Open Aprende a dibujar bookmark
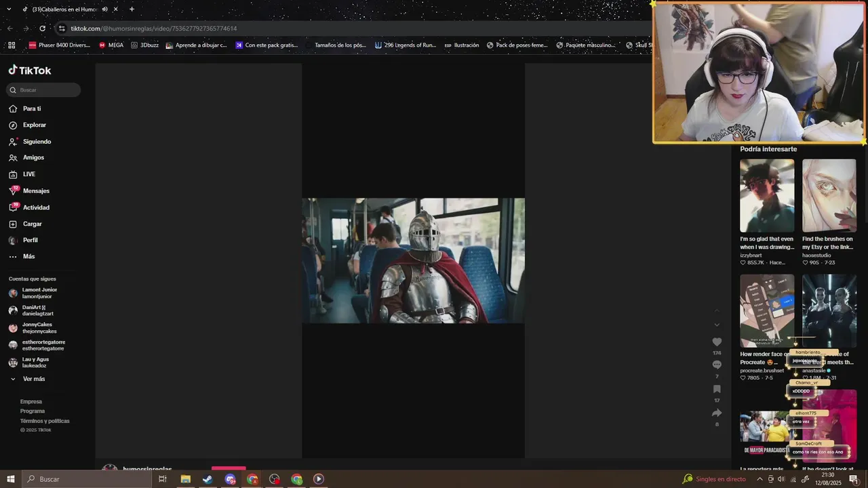Viewport: 868px width, 488px height. click(196, 45)
